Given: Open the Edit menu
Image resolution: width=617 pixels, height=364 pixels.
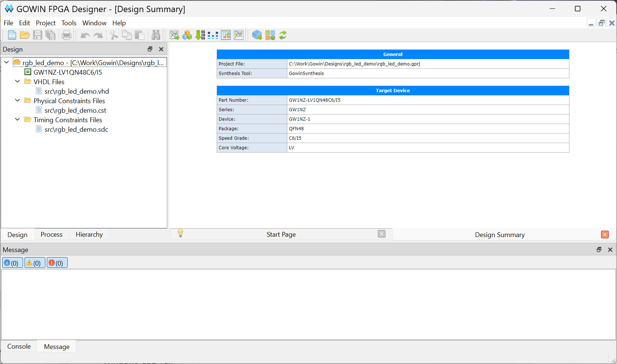Looking at the screenshot, I should click(25, 23).
